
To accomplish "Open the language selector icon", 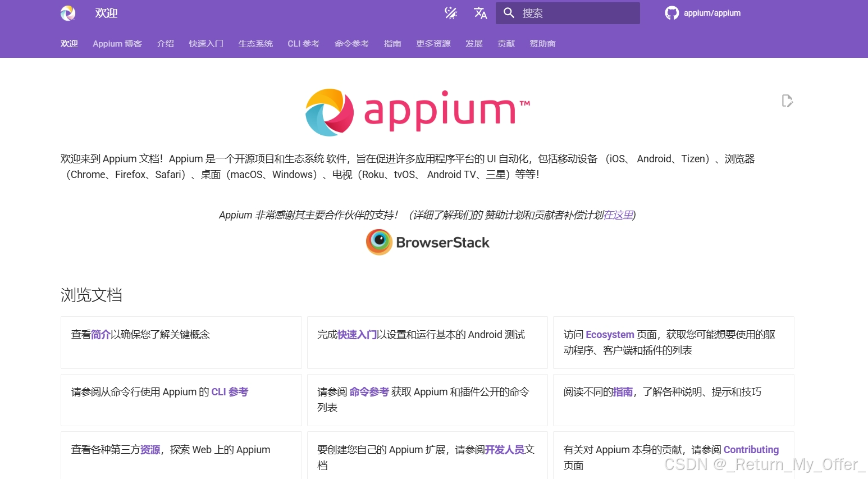I will (480, 13).
